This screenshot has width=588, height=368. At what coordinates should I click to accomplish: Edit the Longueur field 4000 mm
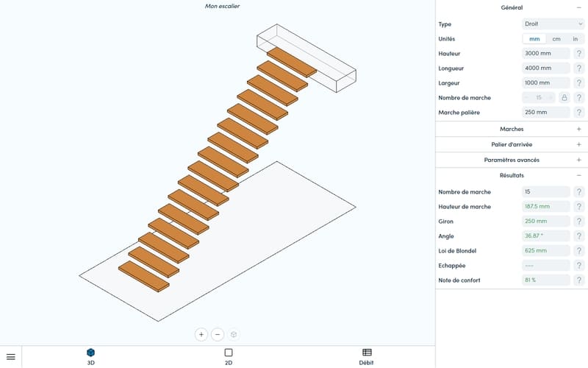point(546,68)
